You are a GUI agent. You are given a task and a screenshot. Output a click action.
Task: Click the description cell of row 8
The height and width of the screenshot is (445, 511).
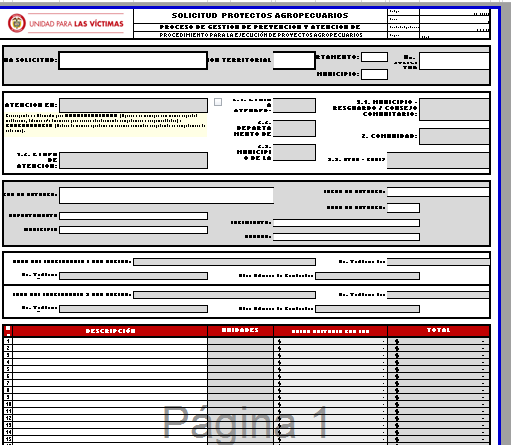[110, 390]
